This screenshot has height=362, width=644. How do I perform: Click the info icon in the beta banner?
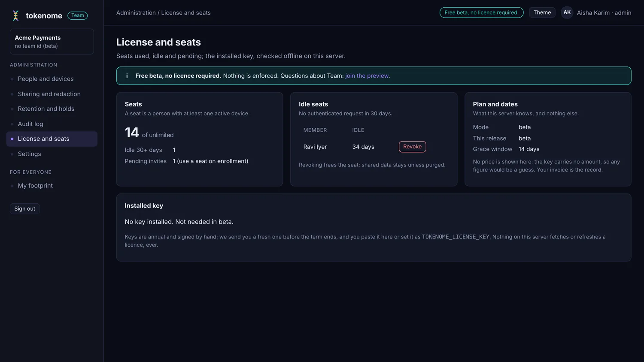tap(127, 76)
